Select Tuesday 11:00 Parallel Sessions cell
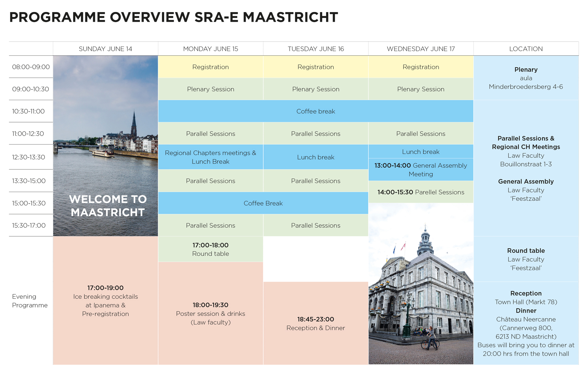 pyautogui.click(x=316, y=134)
